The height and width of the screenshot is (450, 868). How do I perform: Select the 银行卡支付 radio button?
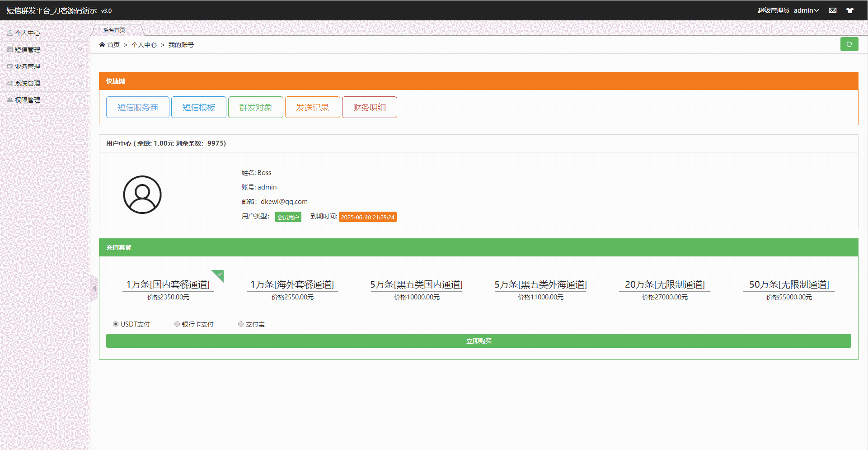pos(177,324)
